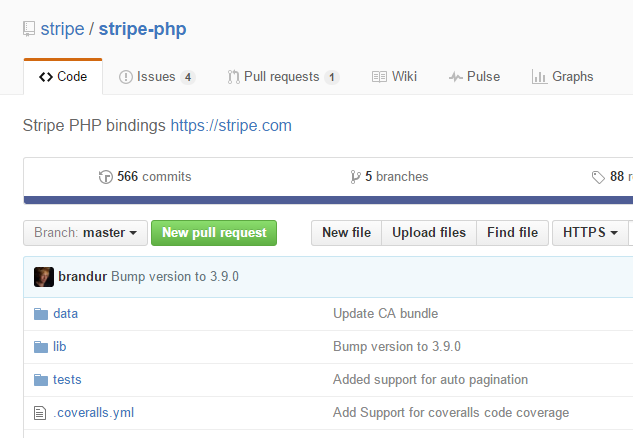
Task: Click the repository book icon beside stripe
Action: coord(29,29)
